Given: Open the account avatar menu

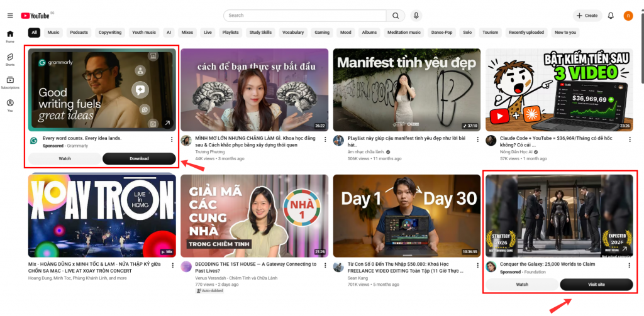Looking at the screenshot, I should coord(628,16).
